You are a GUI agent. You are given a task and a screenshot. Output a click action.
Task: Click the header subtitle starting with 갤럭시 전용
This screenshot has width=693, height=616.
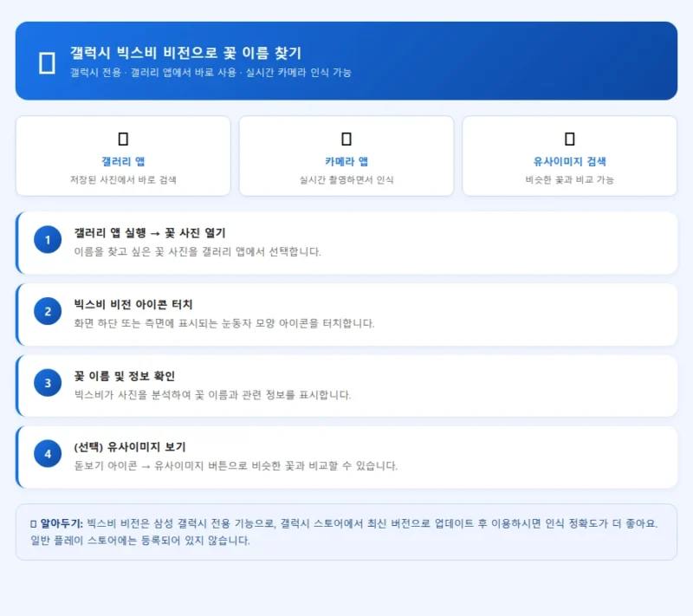pyautogui.click(x=210, y=73)
